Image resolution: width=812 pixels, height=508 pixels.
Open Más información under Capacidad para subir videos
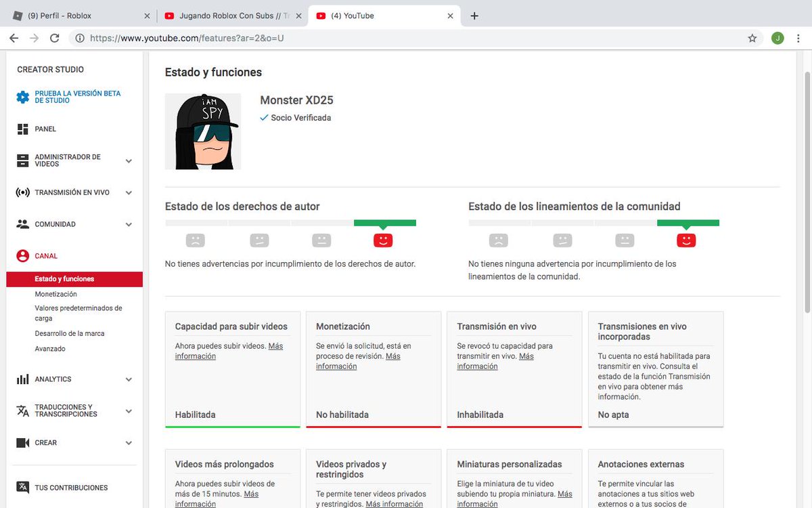[229, 351]
